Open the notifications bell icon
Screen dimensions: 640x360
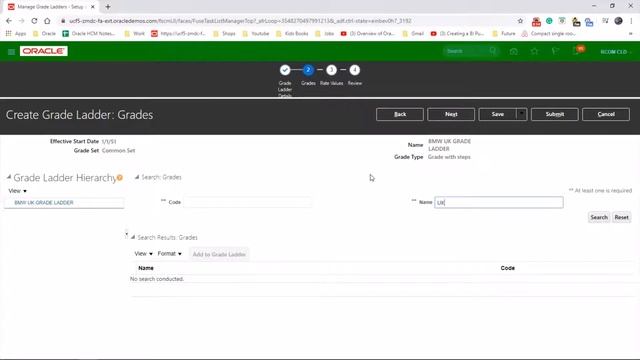pos(576,51)
